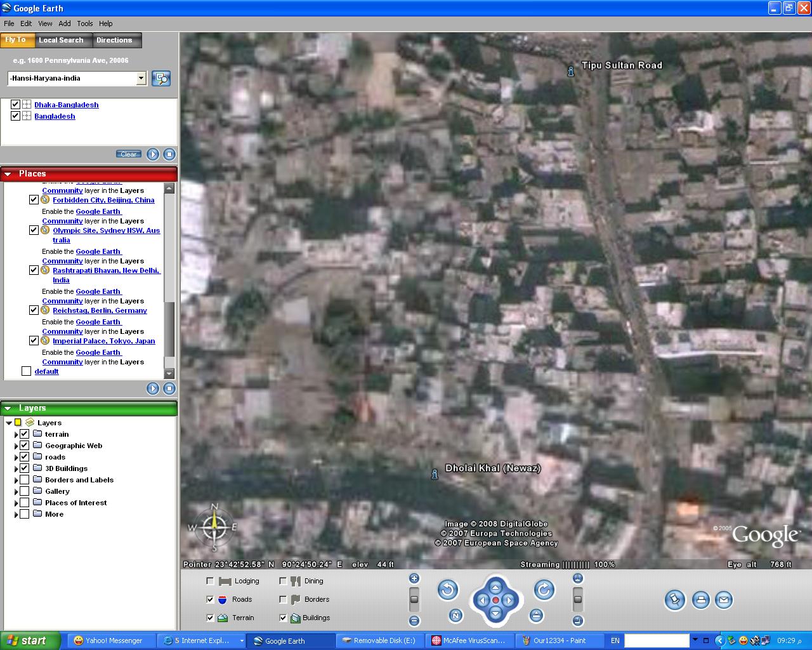
Task: Clear the search results
Action: point(129,154)
